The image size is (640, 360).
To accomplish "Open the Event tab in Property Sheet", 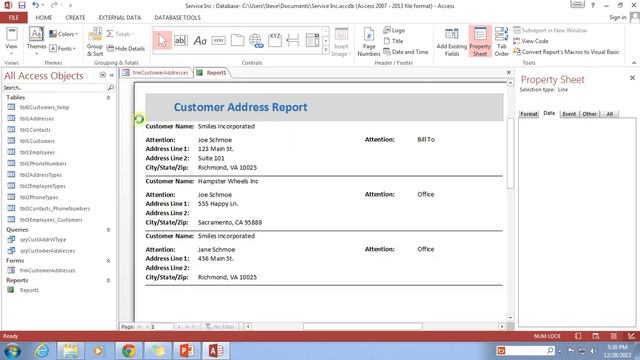I will click(x=569, y=114).
